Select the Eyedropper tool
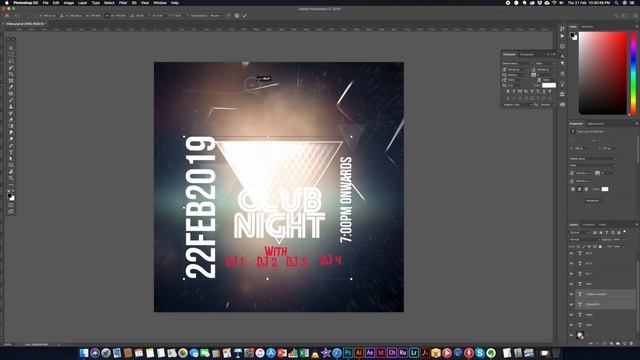The width and height of the screenshot is (640, 360). click(11, 87)
